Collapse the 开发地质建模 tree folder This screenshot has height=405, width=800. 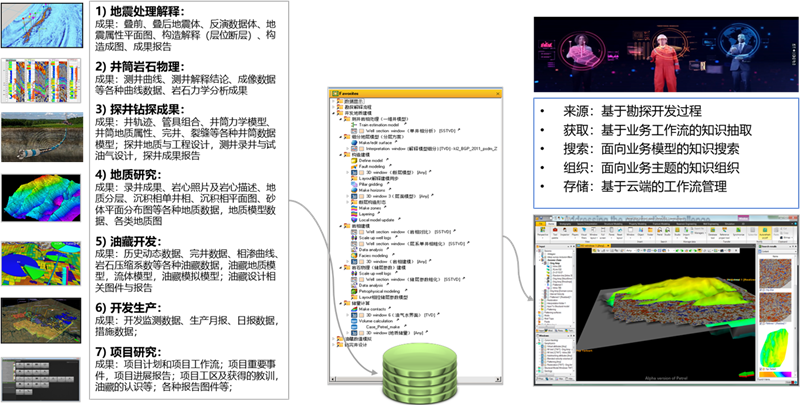331,115
